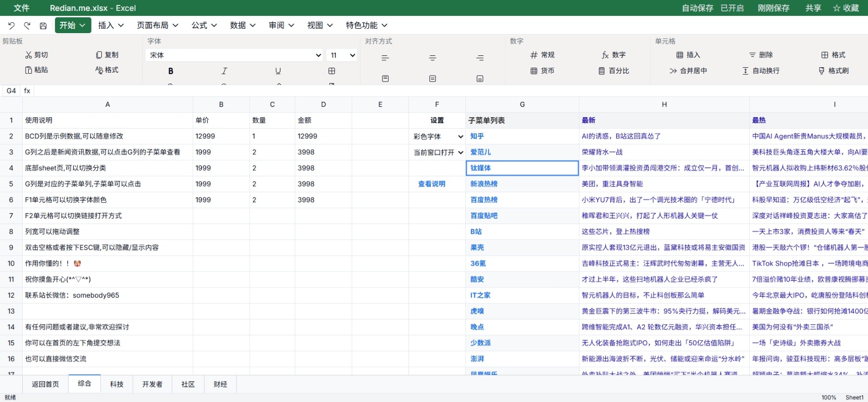
Task: Switch to the 财经 sheet tab
Action: coord(220,384)
